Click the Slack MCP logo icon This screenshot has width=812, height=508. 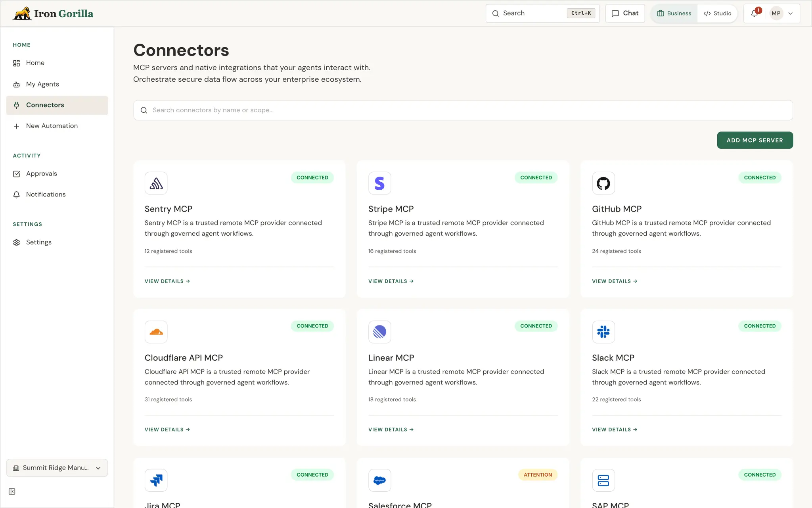603,332
